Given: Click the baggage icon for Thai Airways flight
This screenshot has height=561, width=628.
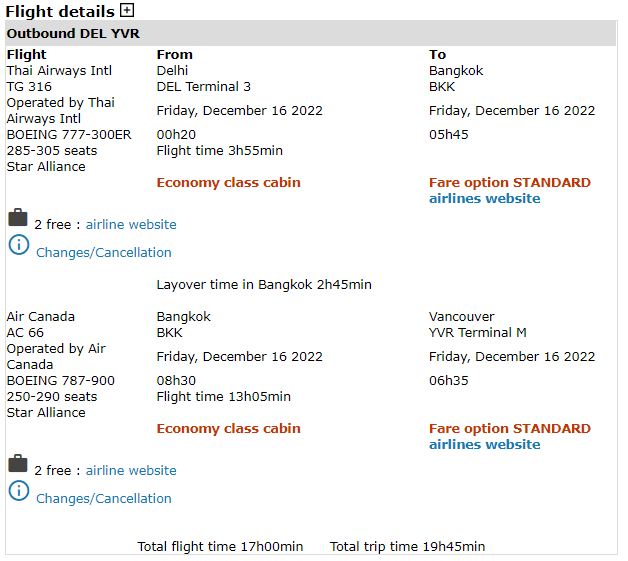Looking at the screenshot, I should pyautogui.click(x=17, y=218).
